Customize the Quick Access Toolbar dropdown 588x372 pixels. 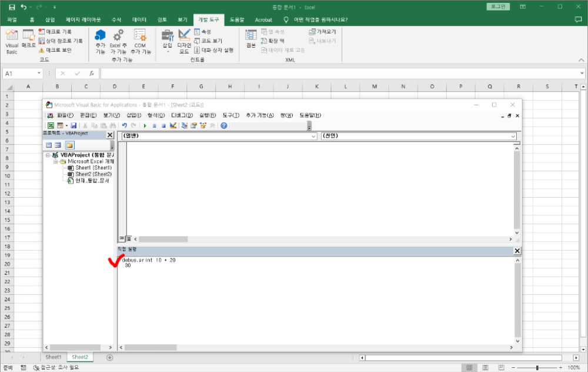[55, 7]
